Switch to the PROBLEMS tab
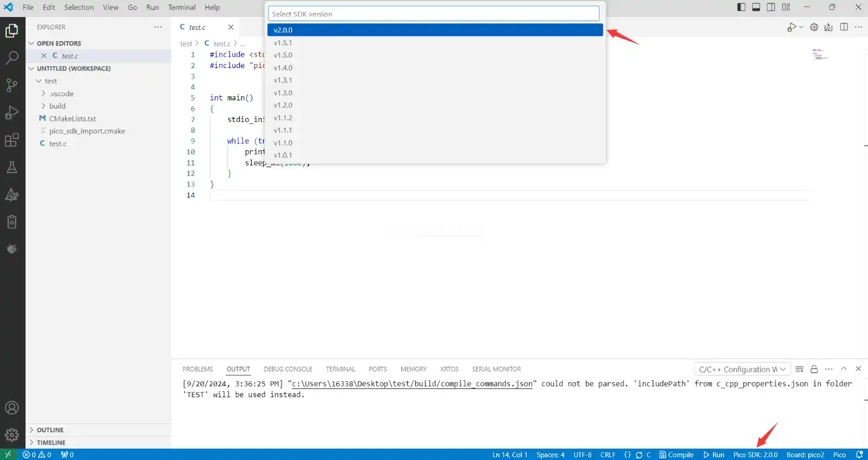Image resolution: width=868 pixels, height=460 pixels. pyautogui.click(x=198, y=369)
